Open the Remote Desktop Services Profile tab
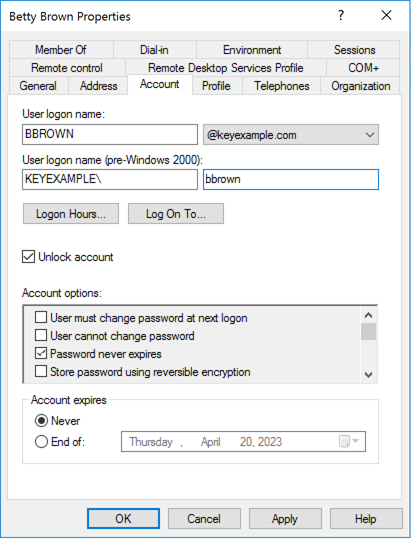 tap(226, 68)
